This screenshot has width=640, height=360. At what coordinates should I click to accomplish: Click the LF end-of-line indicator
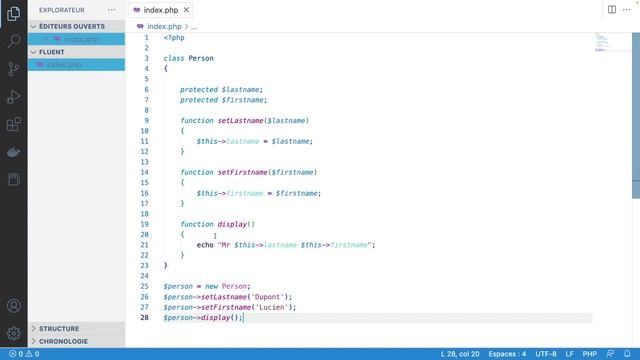(569, 354)
